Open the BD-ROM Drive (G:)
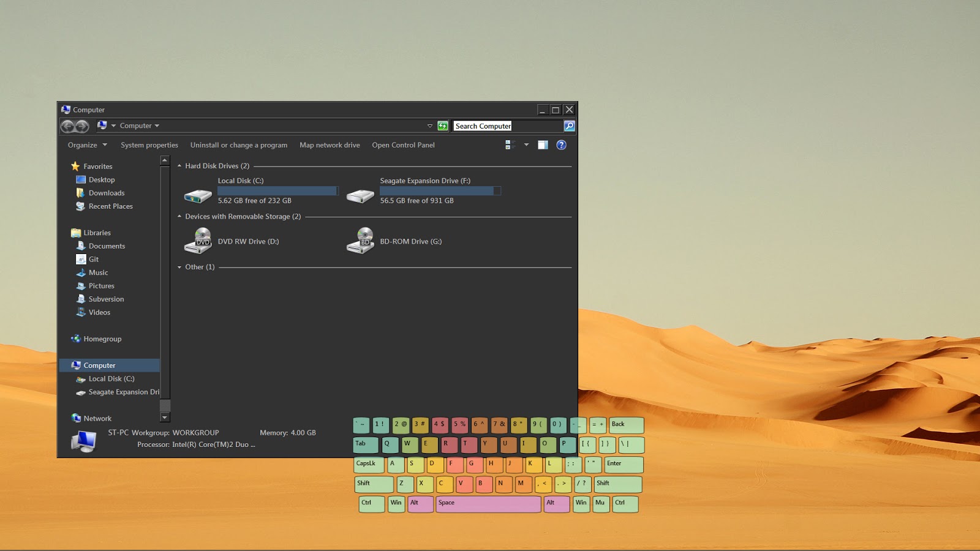Screen dimensions: 980x551 [361, 241]
